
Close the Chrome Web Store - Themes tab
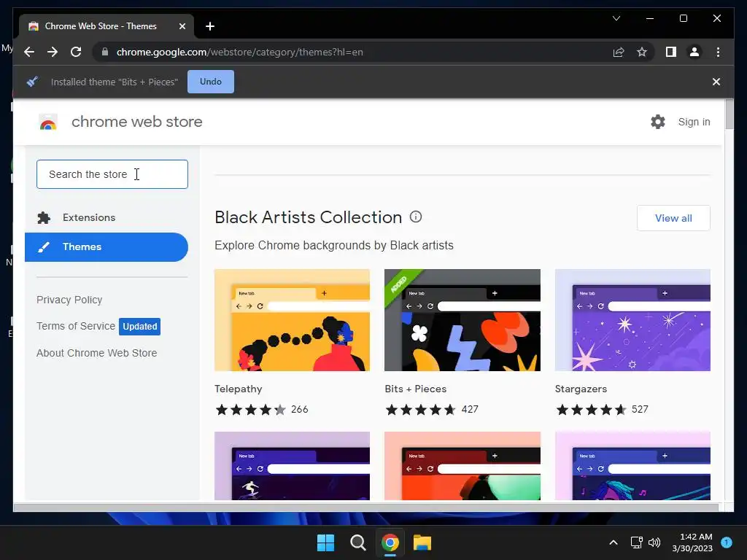[182, 26]
